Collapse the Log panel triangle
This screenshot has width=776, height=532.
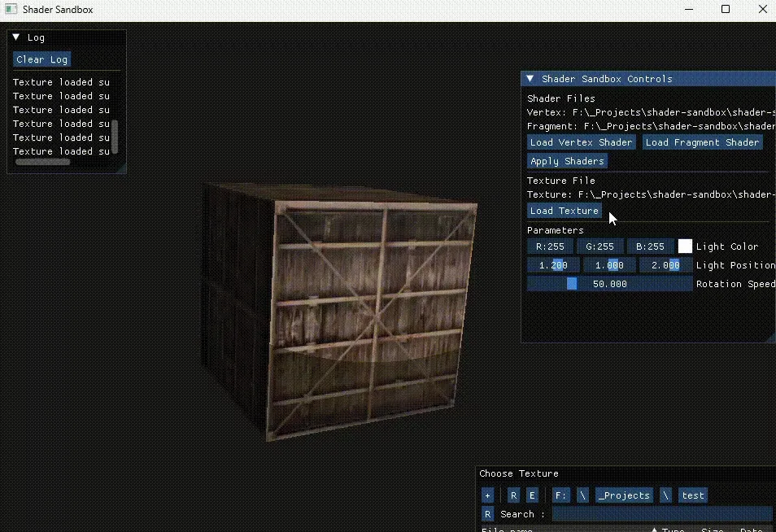coord(16,37)
